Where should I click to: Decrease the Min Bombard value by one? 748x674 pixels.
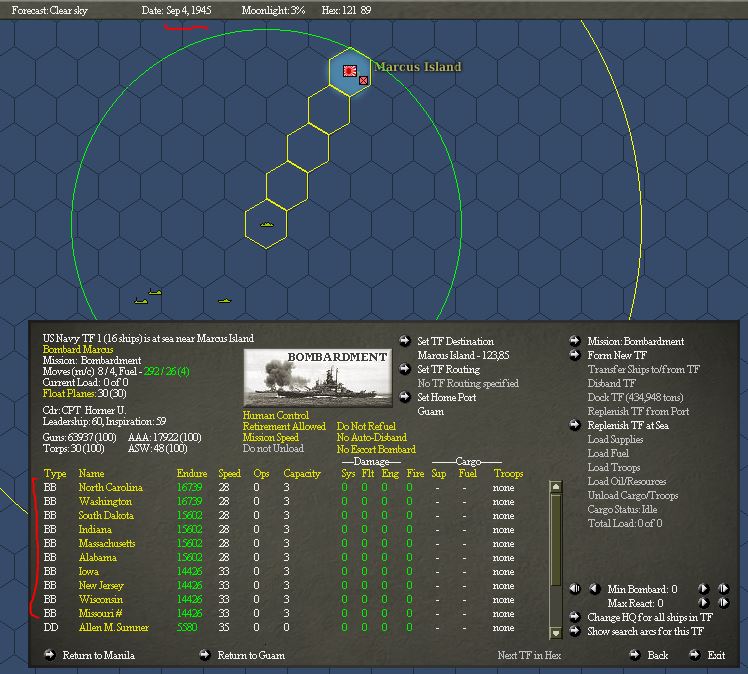[x=594, y=589]
